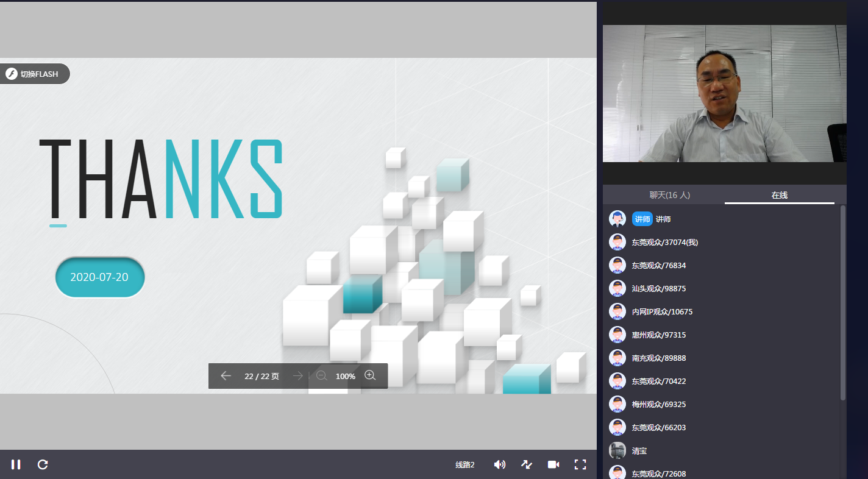Zoom in the slide with magnifier plus
This screenshot has height=479, width=868.
click(x=370, y=375)
